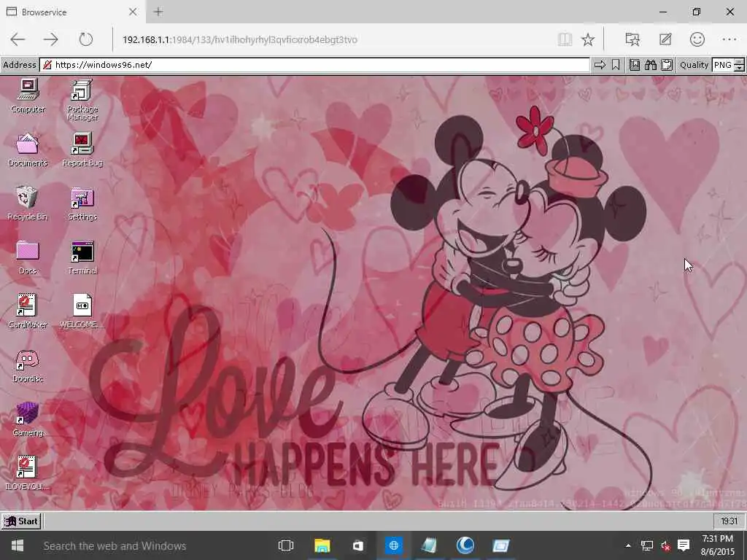The width and height of the screenshot is (747, 560).
Task: Click the Edge URL bar with 192.168.1.1
Action: point(336,39)
